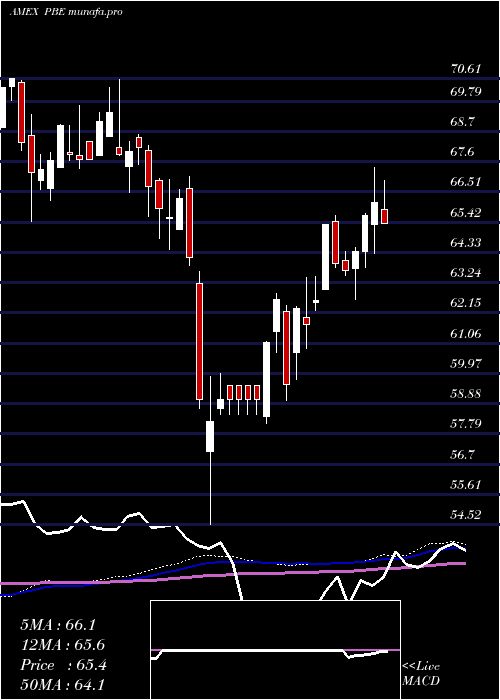
Task: Click the 59.97 price axis label
Action: tap(467, 363)
